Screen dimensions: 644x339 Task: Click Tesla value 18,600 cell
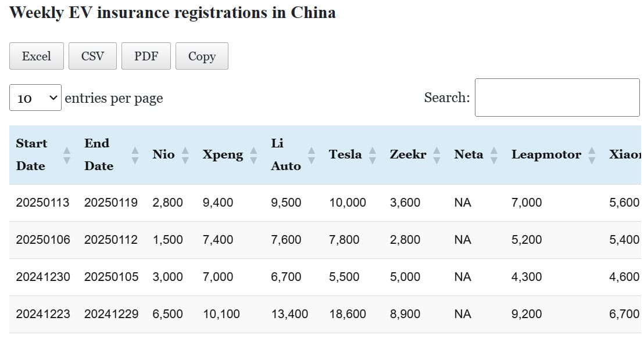click(348, 314)
